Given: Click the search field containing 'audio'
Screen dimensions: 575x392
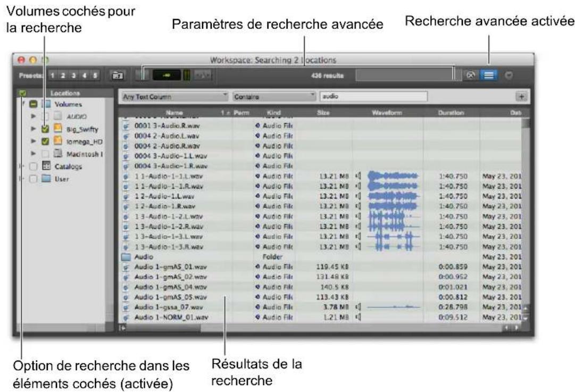Looking at the screenshot, I should pos(373,96).
